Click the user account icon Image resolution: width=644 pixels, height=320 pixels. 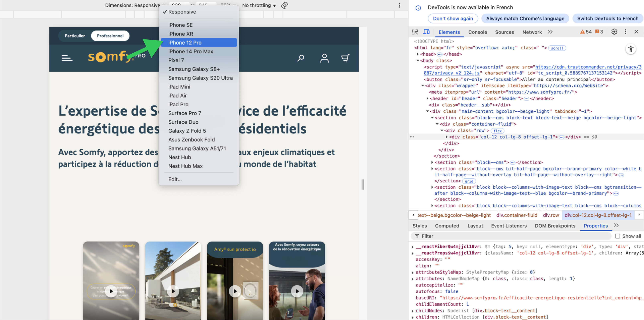coord(324,58)
